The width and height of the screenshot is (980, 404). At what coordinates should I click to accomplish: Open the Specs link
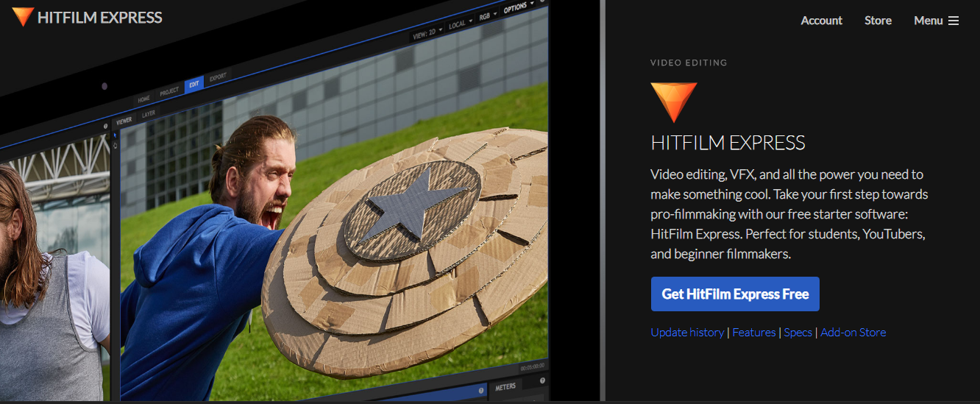pyautogui.click(x=798, y=333)
